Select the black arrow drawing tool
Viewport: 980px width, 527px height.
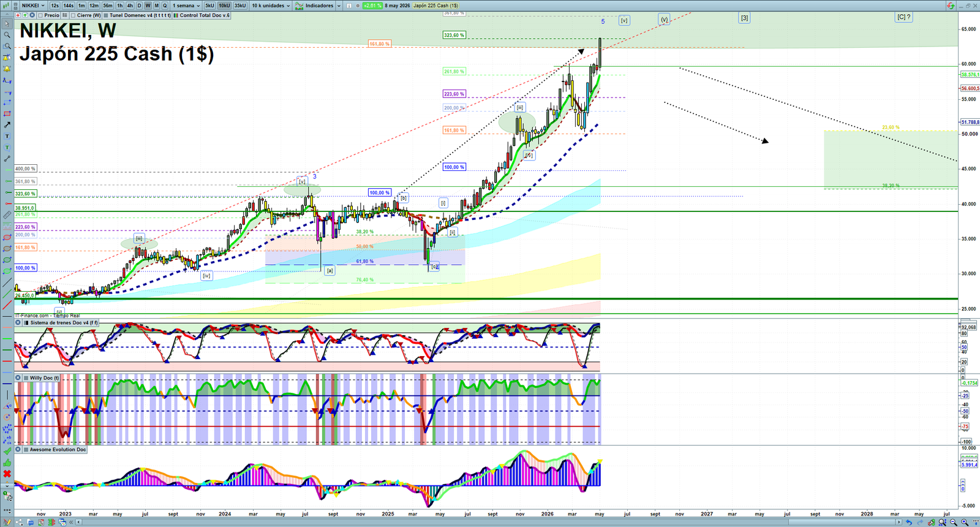(x=7, y=124)
